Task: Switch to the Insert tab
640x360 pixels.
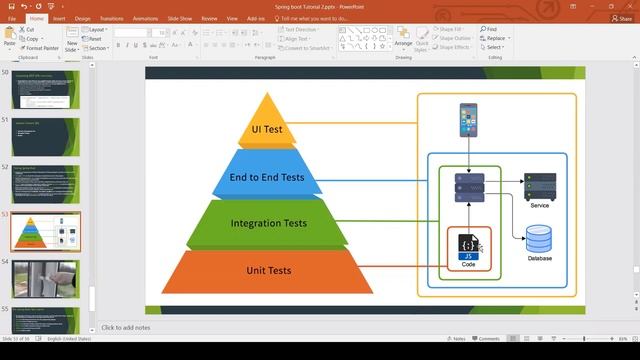Action: tap(59, 18)
